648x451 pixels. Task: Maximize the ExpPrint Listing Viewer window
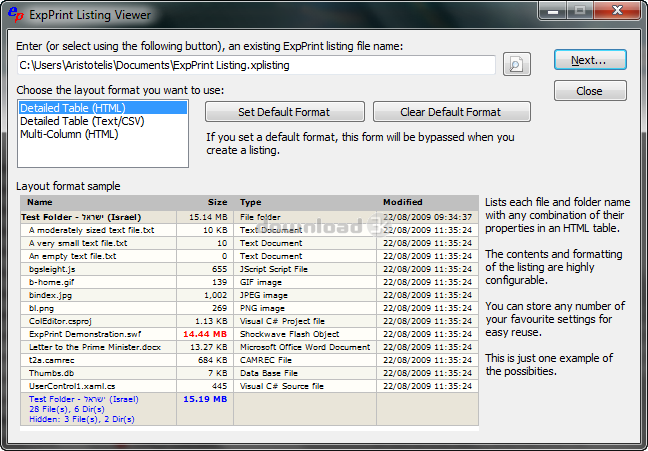(x=580, y=11)
